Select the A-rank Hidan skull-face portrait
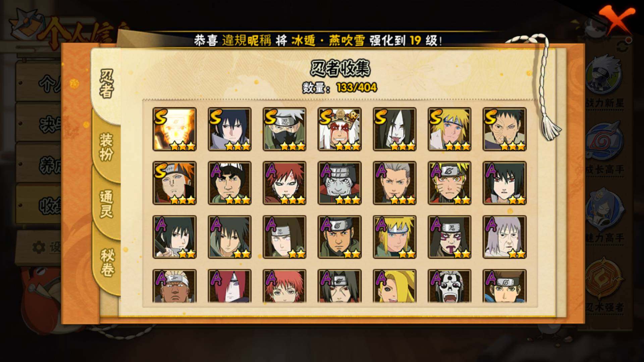The width and height of the screenshot is (644, 362). pyautogui.click(x=449, y=286)
